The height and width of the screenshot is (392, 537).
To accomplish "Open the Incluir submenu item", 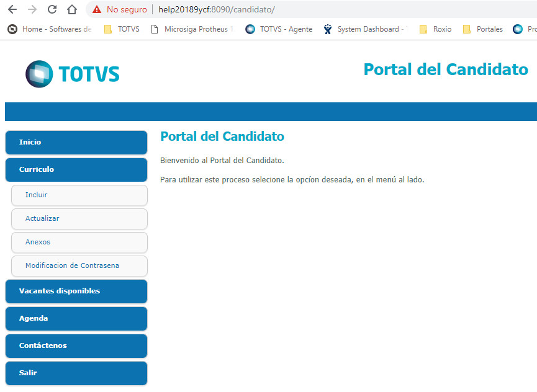I will [79, 195].
